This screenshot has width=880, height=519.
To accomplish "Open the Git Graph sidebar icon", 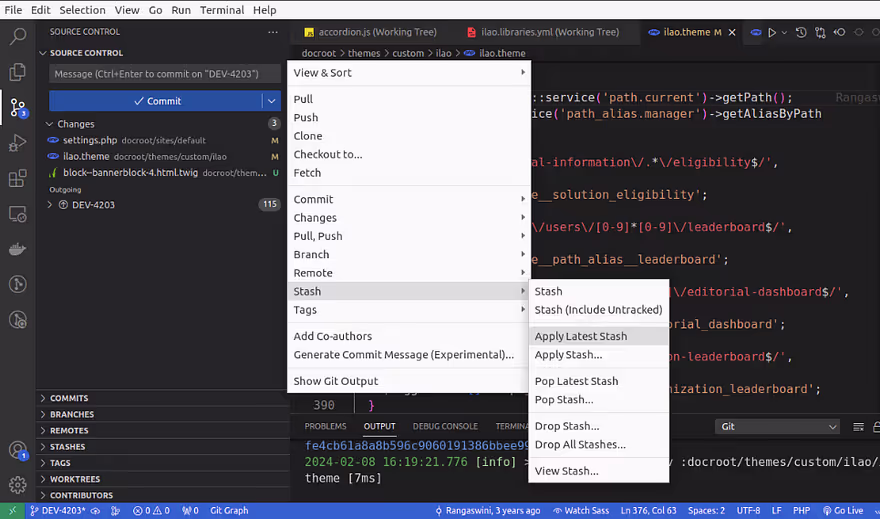I will pyautogui.click(x=17, y=284).
